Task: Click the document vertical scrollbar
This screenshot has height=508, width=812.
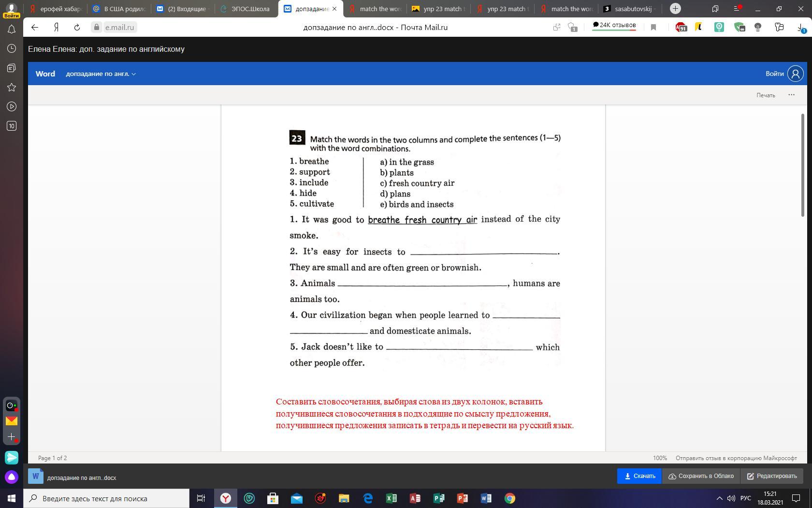Action: pyautogui.click(x=803, y=164)
